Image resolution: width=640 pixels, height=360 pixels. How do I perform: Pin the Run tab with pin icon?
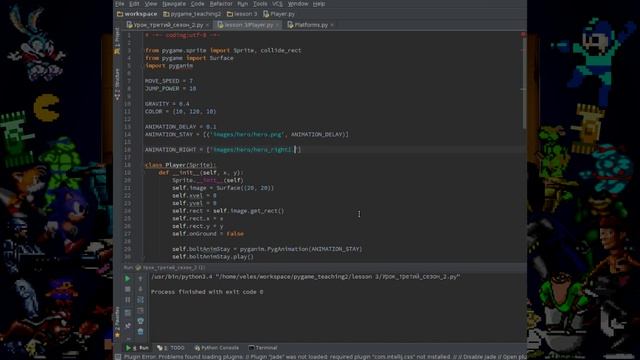click(127, 326)
